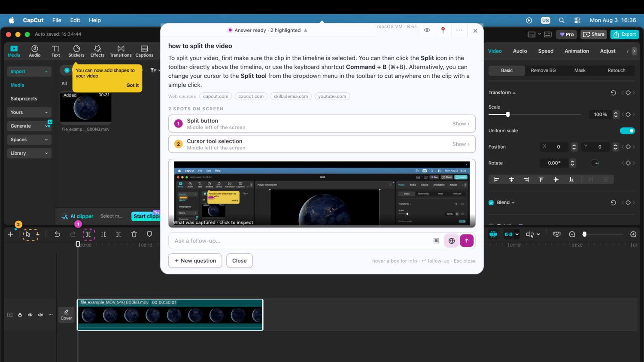The width and height of the screenshot is (644, 362).
Task: Hide the video track with eye icon
Action: [30, 315]
